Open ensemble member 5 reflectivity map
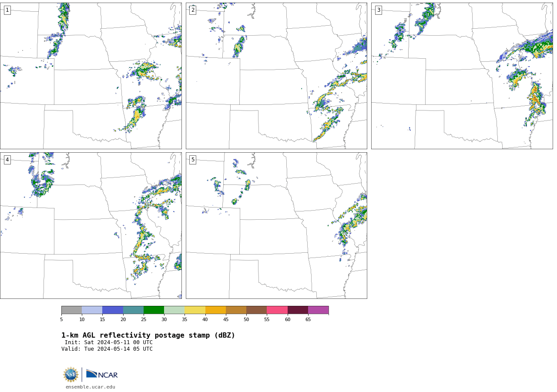 276,225
